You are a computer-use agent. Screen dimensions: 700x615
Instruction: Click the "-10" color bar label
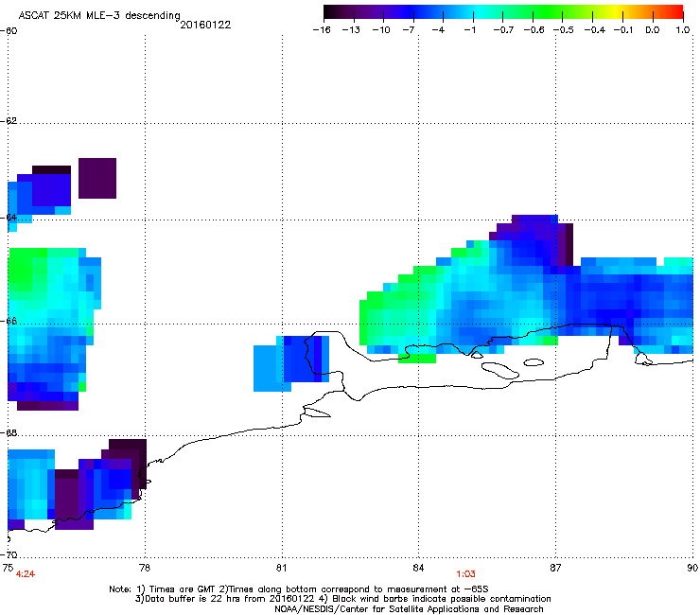(381, 30)
